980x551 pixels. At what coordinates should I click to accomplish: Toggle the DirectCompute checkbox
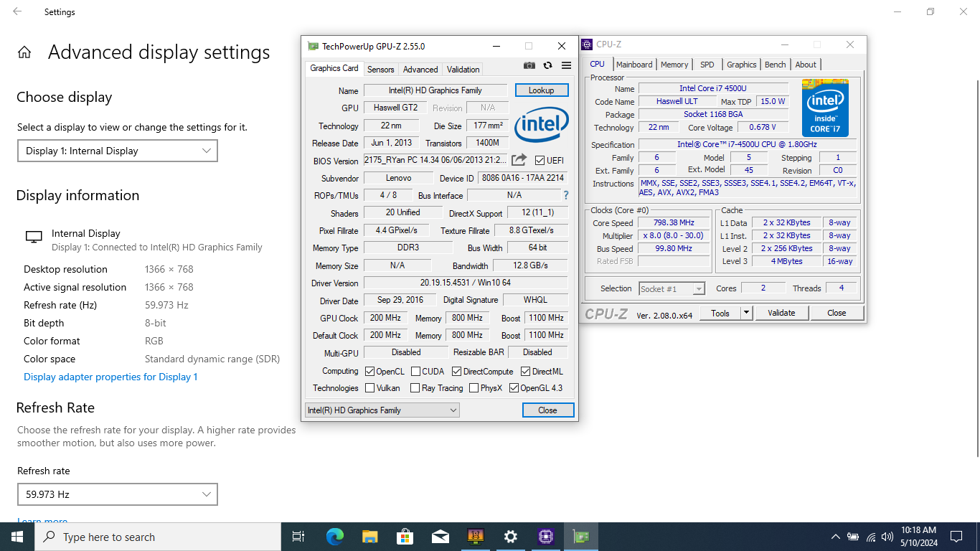coord(457,372)
